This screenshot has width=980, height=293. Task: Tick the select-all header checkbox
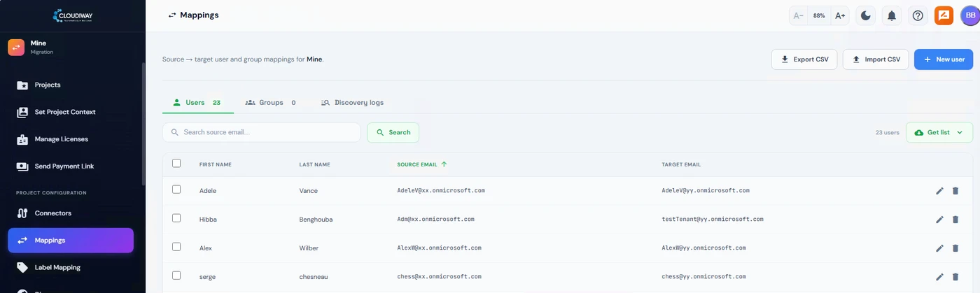tap(176, 164)
